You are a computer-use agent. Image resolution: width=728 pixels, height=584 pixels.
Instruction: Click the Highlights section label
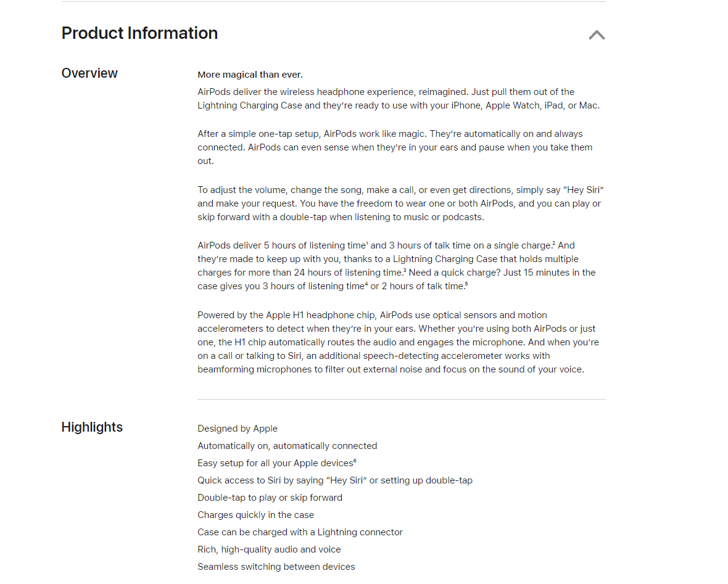pyautogui.click(x=92, y=427)
